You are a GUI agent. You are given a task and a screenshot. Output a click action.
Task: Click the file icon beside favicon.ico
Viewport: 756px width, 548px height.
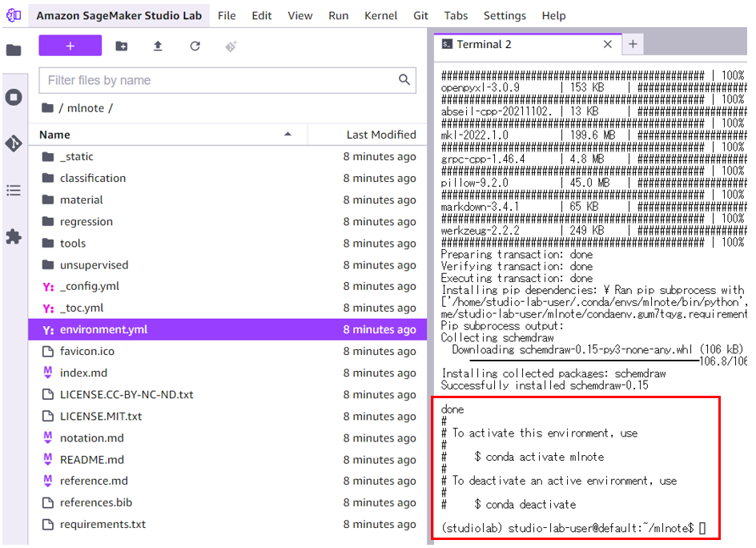(x=48, y=351)
